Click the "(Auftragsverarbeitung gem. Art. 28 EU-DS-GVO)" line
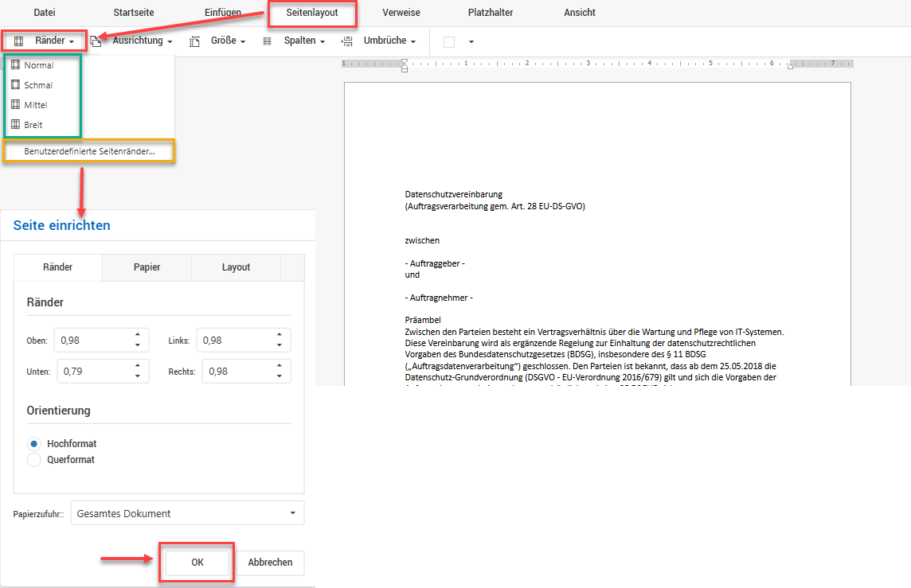 click(x=495, y=206)
